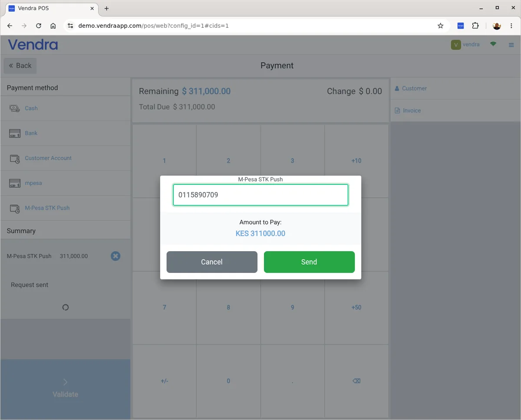Reload the browser page

pyautogui.click(x=39, y=26)
